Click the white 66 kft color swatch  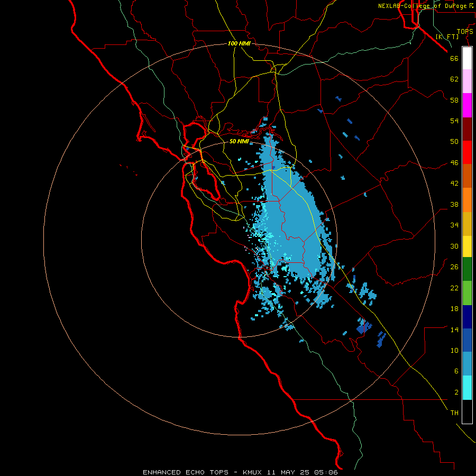[x=467, y=58]
